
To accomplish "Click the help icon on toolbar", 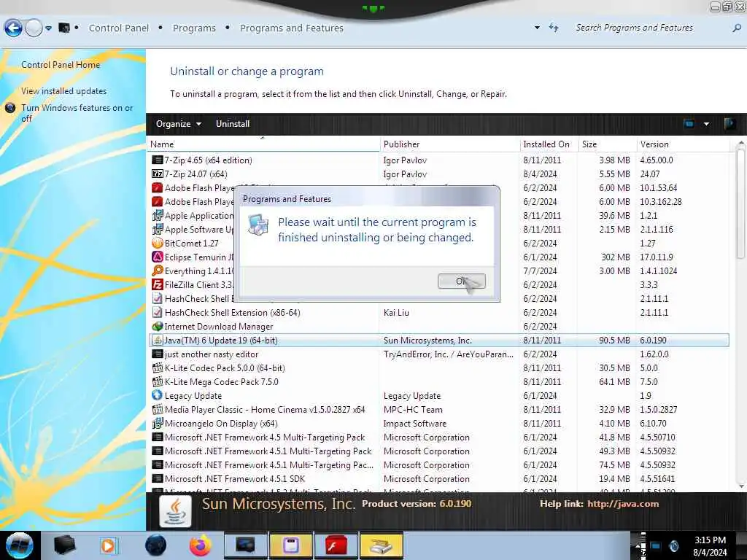I will 729,124.
